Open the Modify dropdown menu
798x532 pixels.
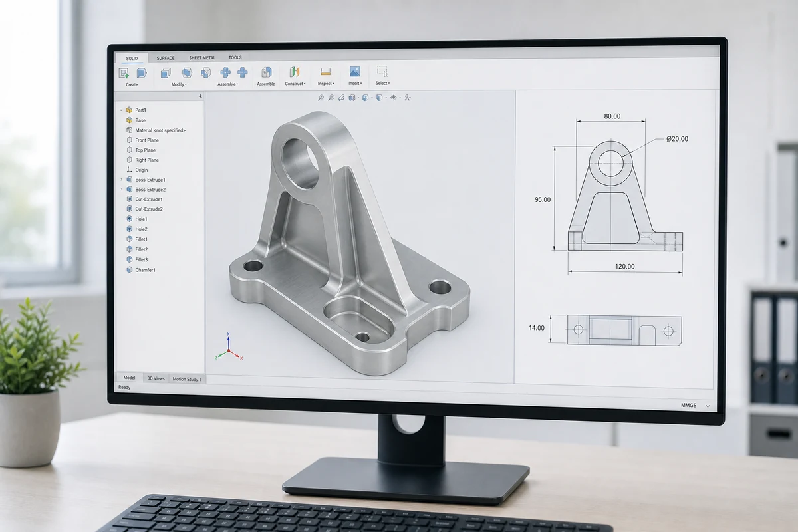[x=179, y=85]
